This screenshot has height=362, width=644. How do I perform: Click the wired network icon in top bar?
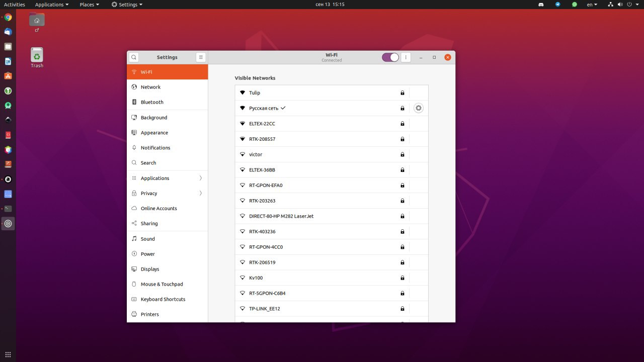tap(611, 5)
